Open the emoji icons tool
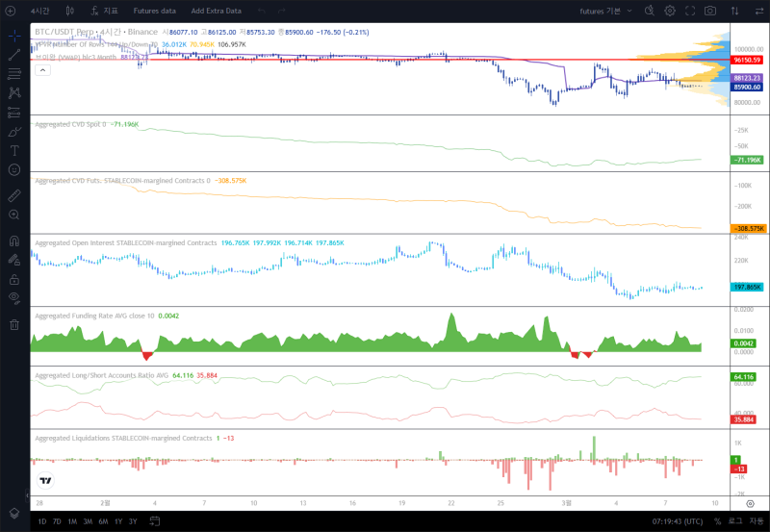 14,170
